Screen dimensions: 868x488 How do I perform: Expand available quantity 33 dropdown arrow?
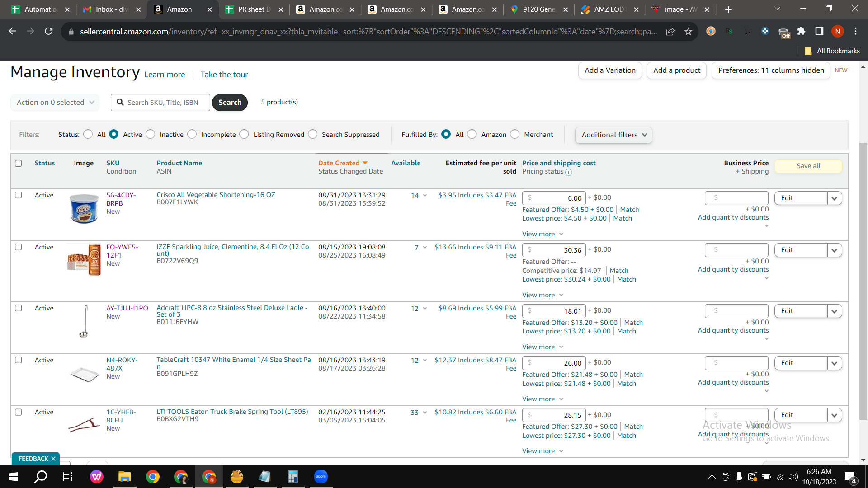click(x=425, y=413)
